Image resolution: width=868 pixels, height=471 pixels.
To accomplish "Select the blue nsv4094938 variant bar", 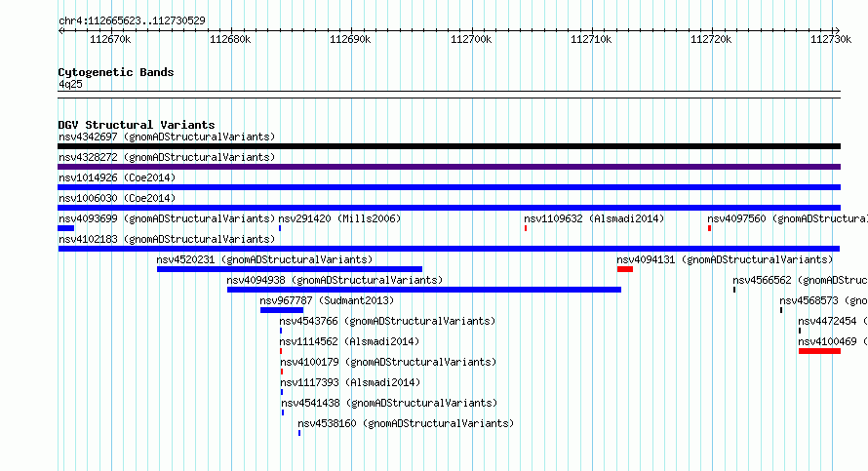I will pyautogui.click(x=424, y=290).
